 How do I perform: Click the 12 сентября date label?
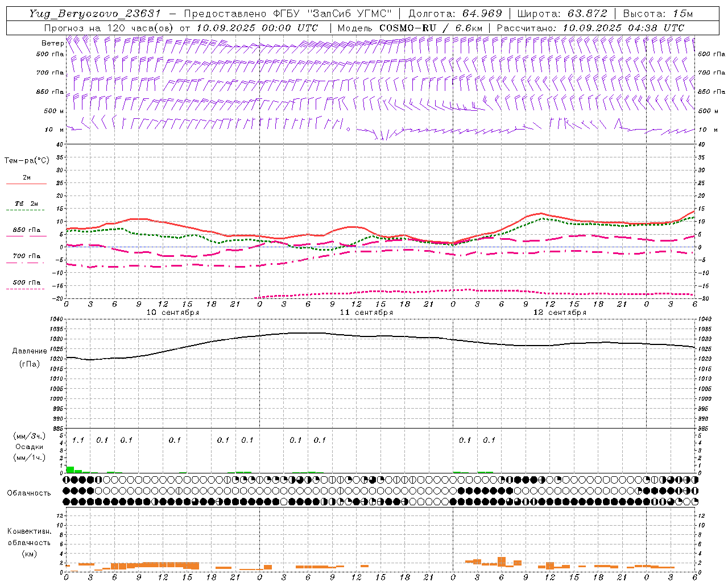(560, 313)
